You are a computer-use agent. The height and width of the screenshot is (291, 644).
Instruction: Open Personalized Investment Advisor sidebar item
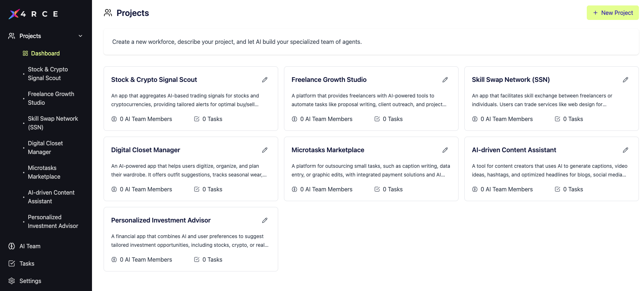[53, 221]
